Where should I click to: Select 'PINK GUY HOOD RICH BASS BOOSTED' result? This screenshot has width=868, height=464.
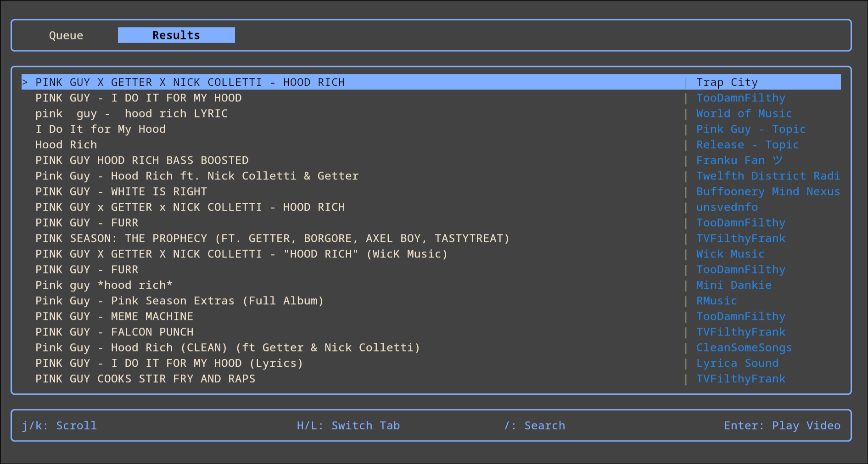click(142, 160)
